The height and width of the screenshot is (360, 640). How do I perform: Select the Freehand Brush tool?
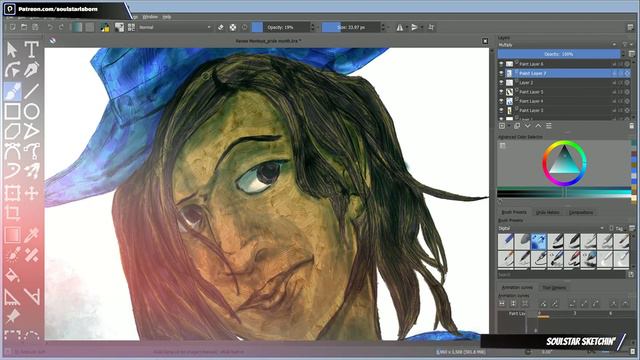(x=12, y=91)
